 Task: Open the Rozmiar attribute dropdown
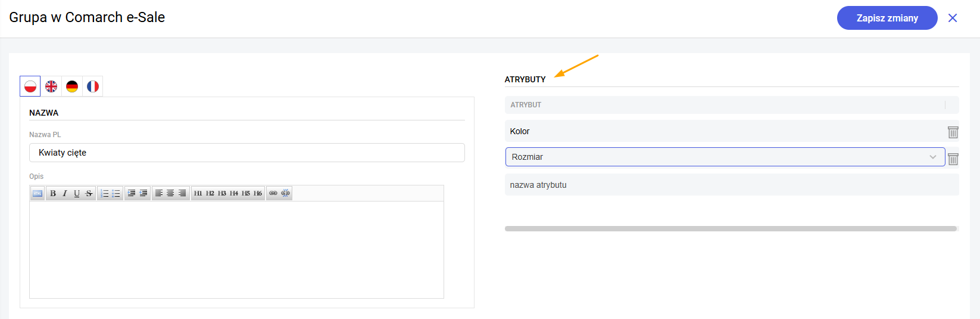725,157
